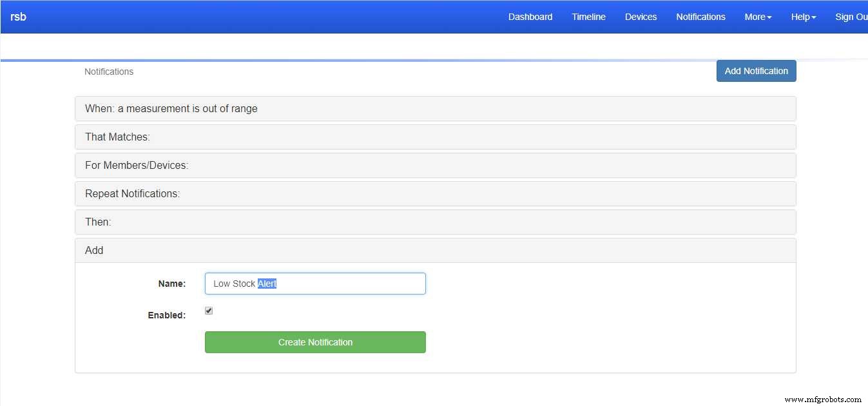This screenshot has height=406, width=868.
Task: Click the green Create Notification button
Action: (315, 342)
